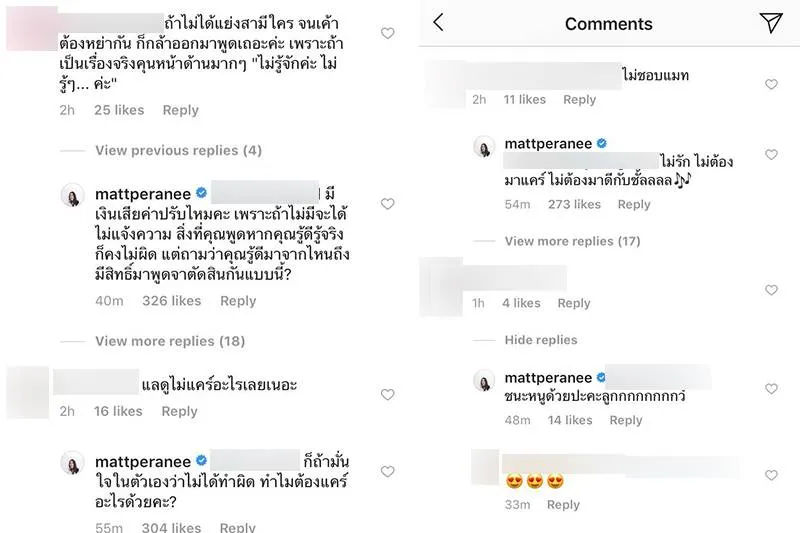Like the comment with 16 likes
The image size is (800, 533).
coord(388,395)
